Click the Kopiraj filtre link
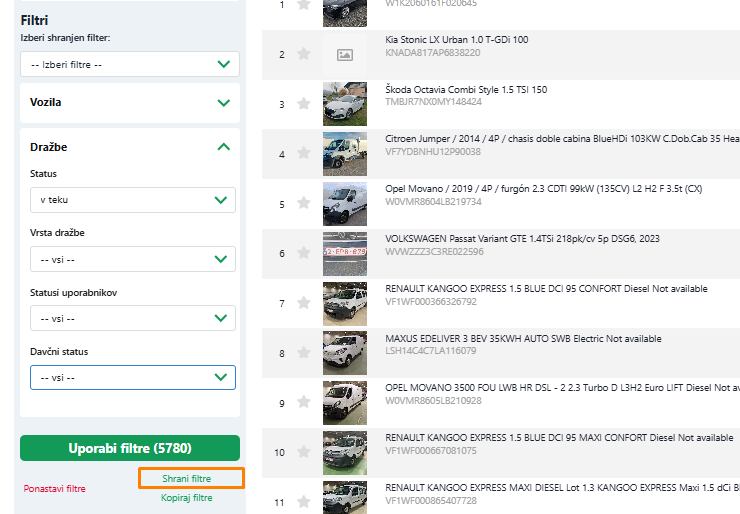Image resolution: width=740 pixels, height=514 pixels. 187,497
